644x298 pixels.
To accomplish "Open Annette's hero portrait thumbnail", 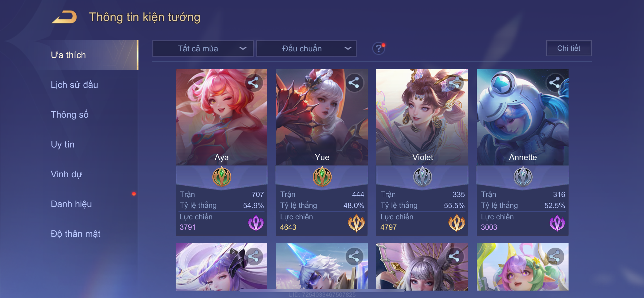I will [522, 117].
